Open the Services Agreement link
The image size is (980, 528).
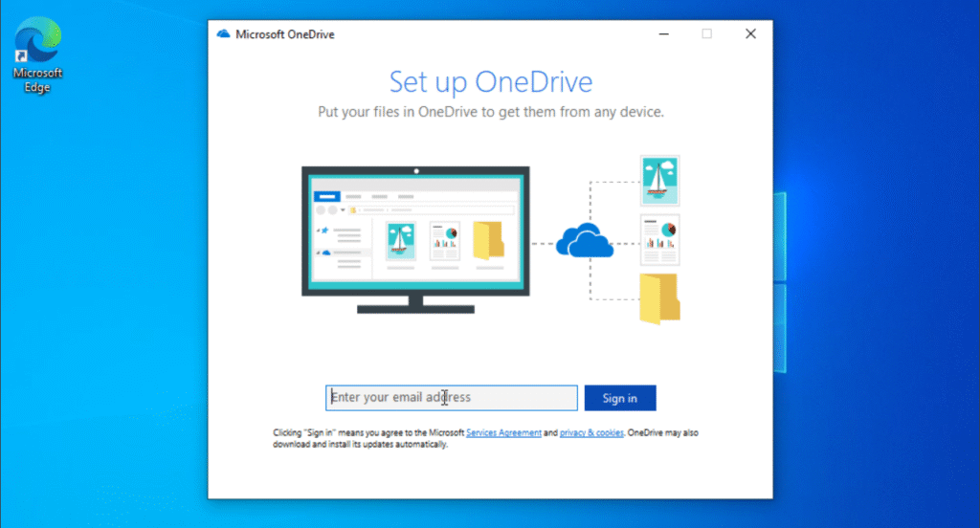(503, 432)
